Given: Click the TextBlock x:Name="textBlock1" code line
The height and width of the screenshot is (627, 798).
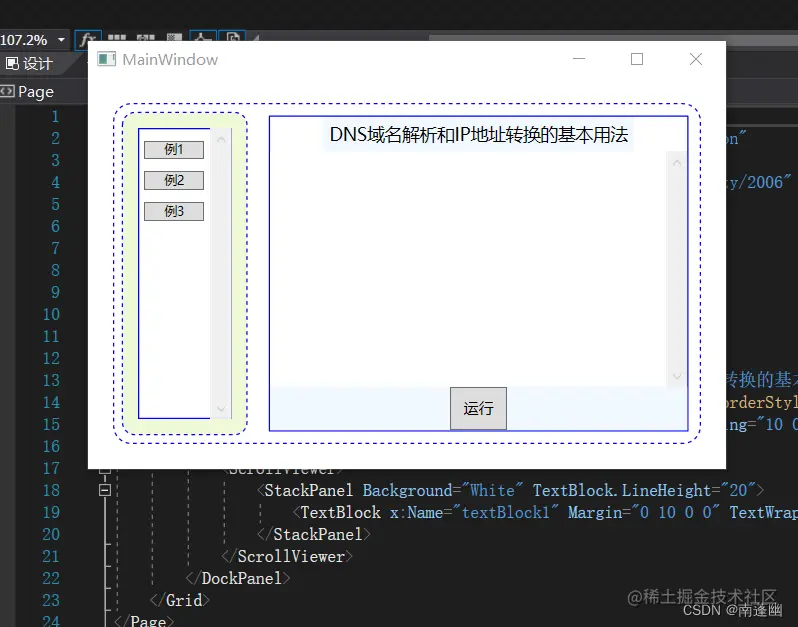Looking at the screenshot, I should pos(545,512).
